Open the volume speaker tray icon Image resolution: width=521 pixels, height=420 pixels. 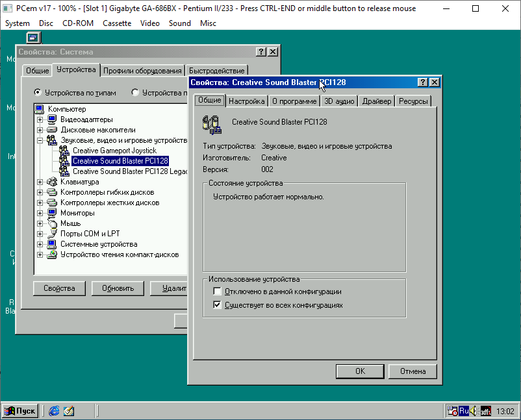(474, 411)
